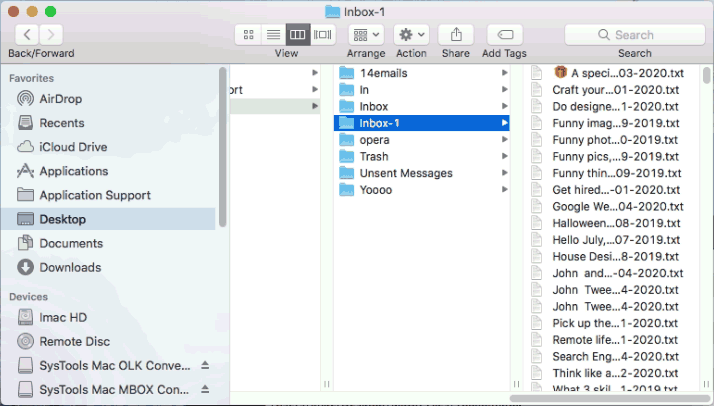Viewport: 714px width, 406px height.
Task: Expand the Unsent Messages folder arrow
Action: click(x=505, y=173)
